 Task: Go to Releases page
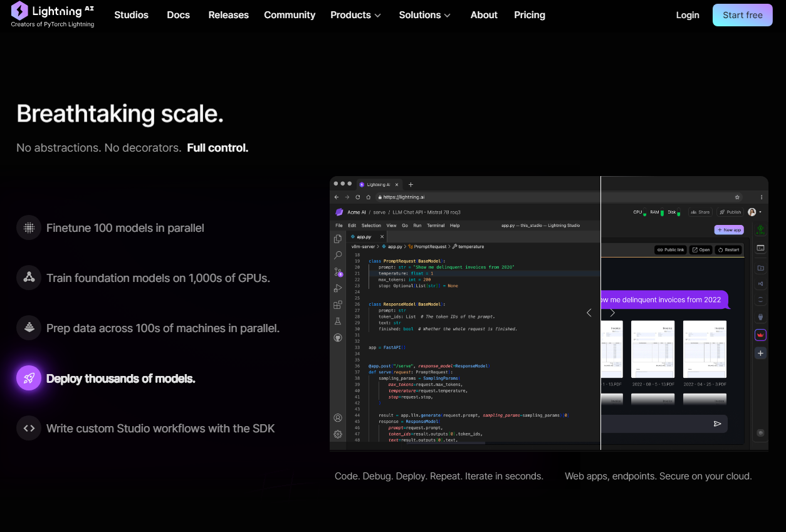228,15
